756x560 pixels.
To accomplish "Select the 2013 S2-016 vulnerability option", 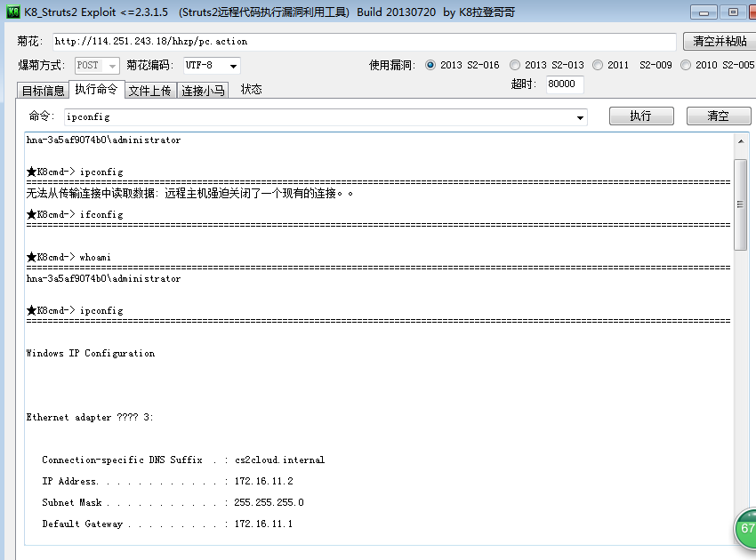I will pos(462,65).
